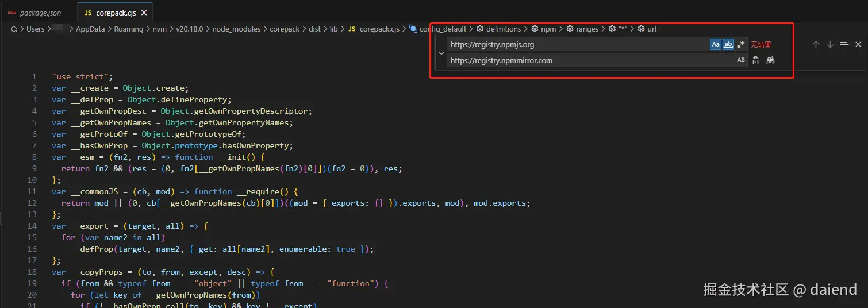Click C: drive breadcrumb root
868x308 pixels.
pos(14,29)
